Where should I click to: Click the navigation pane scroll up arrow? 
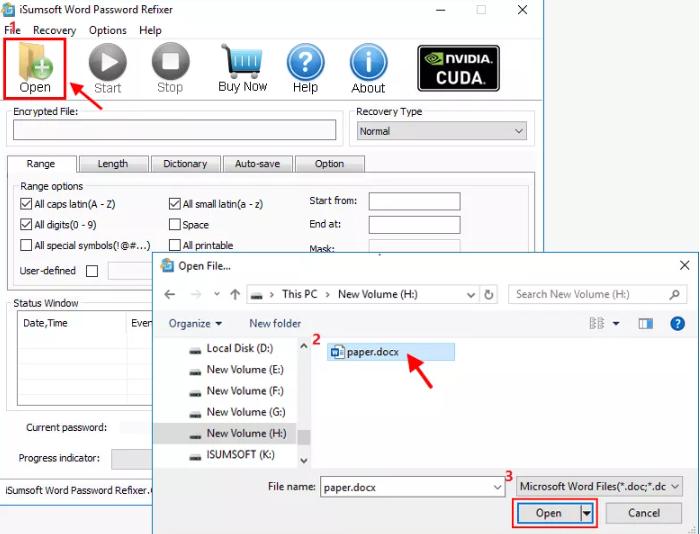click(x=304, y=346)
